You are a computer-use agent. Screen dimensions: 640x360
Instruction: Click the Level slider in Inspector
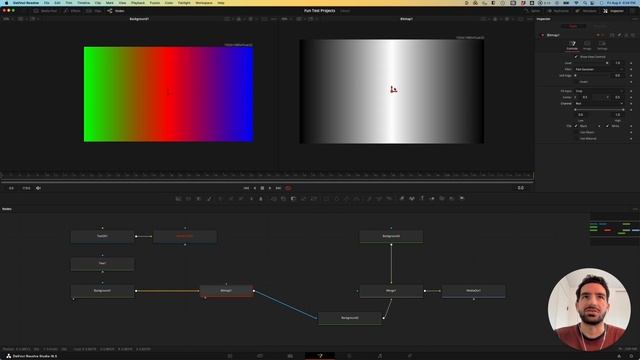click(591, 63)
